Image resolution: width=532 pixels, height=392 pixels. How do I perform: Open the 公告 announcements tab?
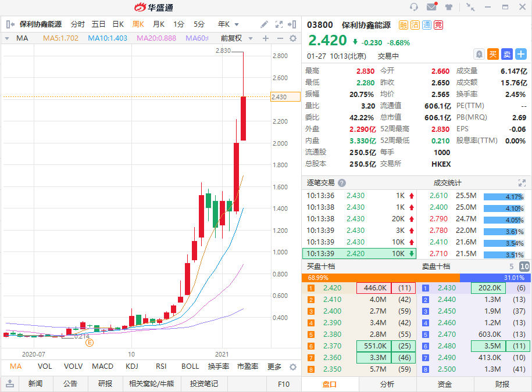pos(70,383)
